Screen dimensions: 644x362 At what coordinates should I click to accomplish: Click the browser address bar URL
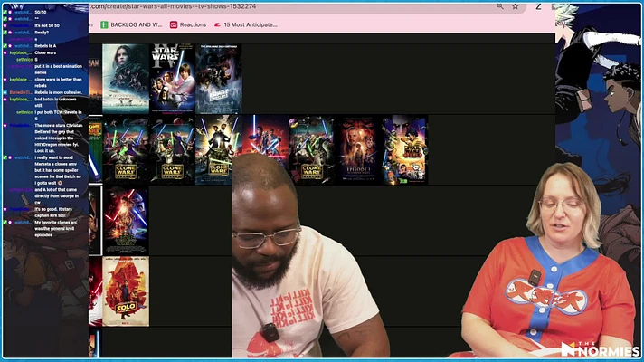[173, 6]
